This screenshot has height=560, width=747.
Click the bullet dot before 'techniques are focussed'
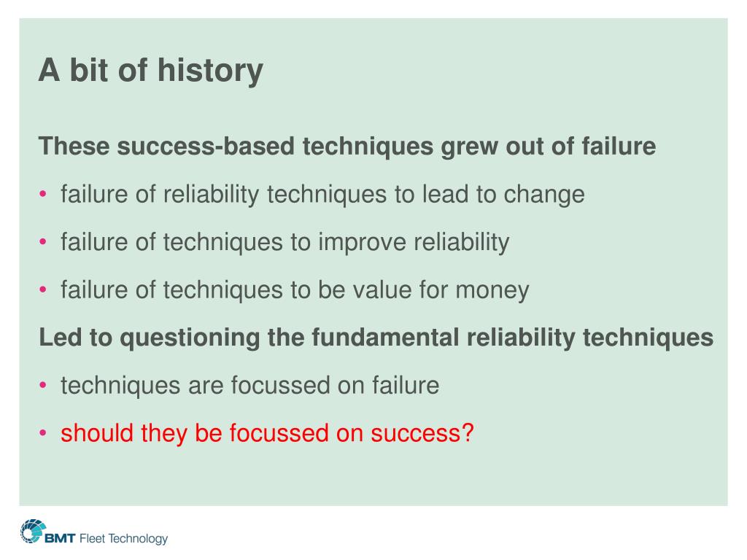click(43, 384)
